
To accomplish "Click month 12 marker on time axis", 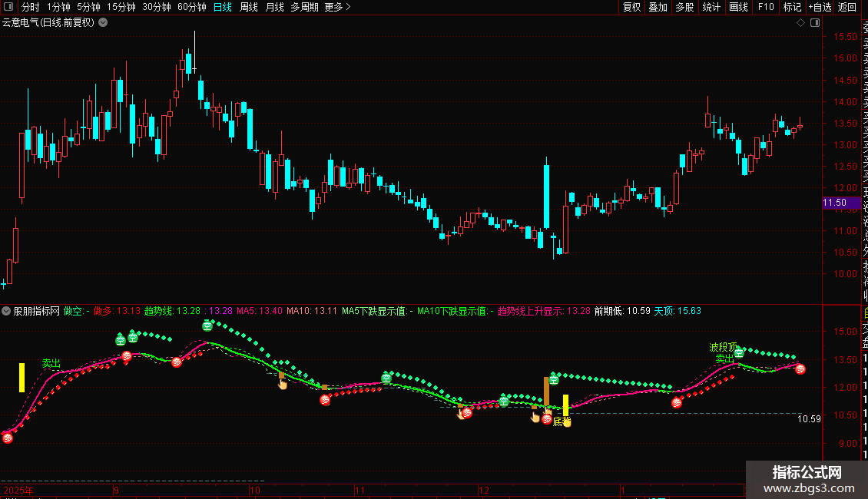I will [484, 490].
